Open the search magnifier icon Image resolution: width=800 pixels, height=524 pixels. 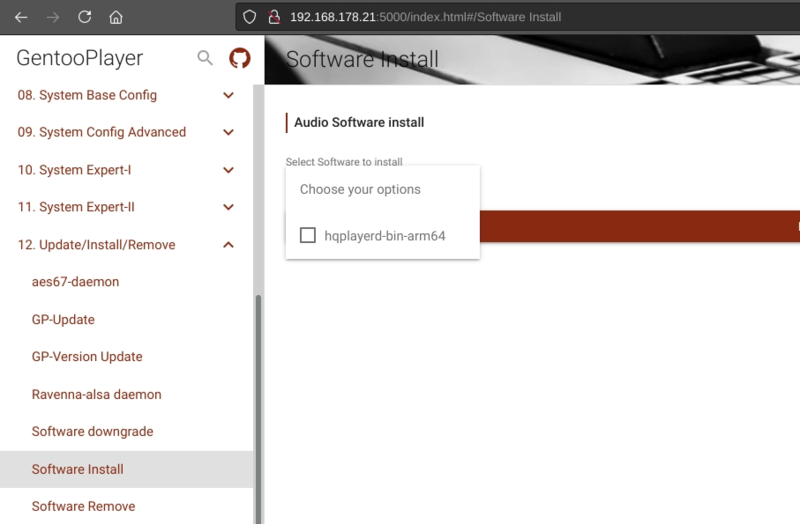coord(205,59)
